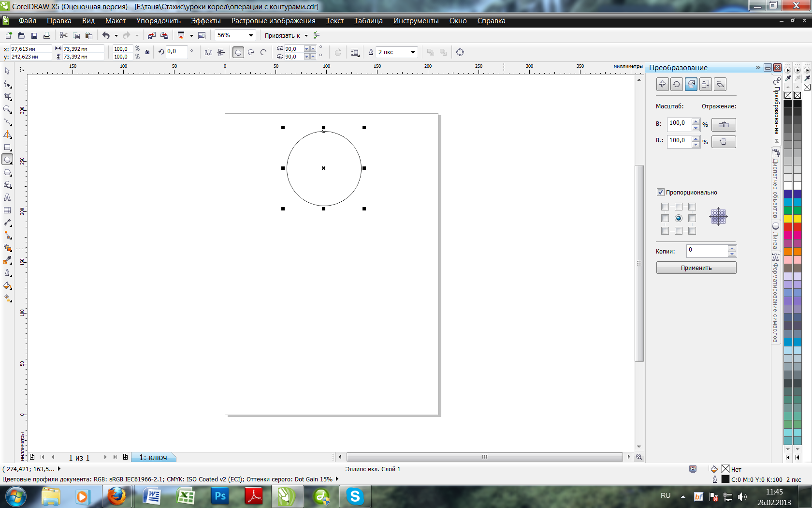Viewport: 812px width, 508px height.
Task: Select the Eyedropper tool in the toolbox
Action: (x=7, y=260)
